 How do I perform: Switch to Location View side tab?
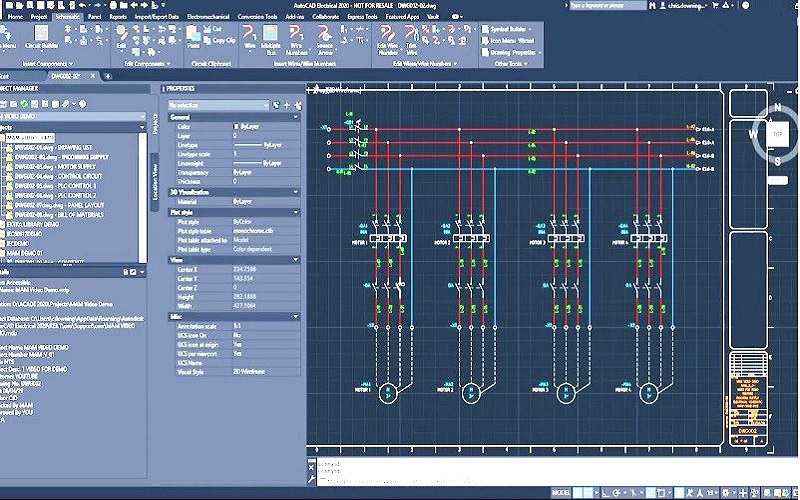point(156,183)
